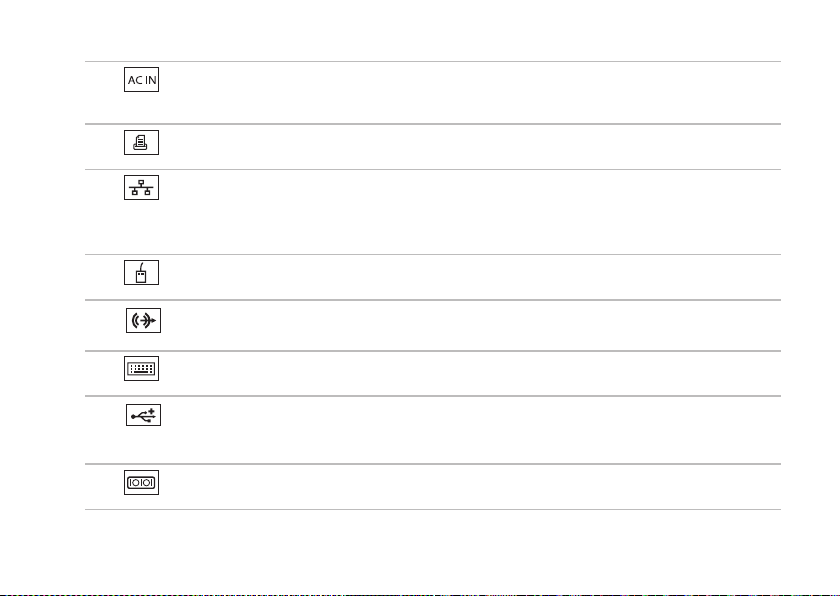Click the blank cell left of the USB icon
This screenshot has height=596, width=840.
click(x=103, y=430)
